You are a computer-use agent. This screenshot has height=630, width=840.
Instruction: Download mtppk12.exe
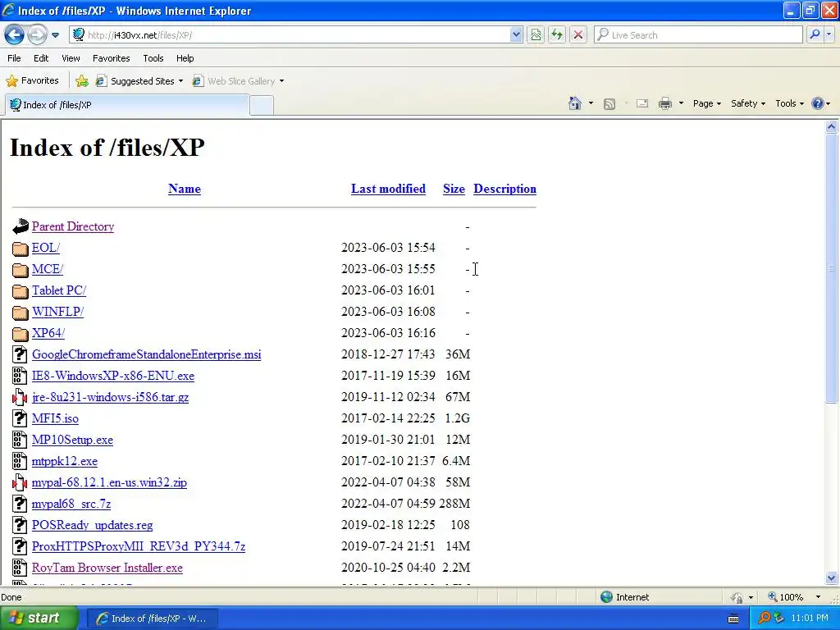(x=64, y=461)
